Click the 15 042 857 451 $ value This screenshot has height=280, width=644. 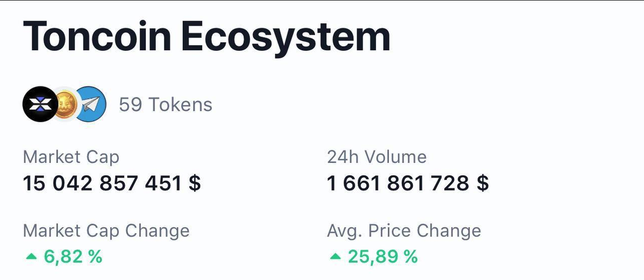click(x=112, y=183)
